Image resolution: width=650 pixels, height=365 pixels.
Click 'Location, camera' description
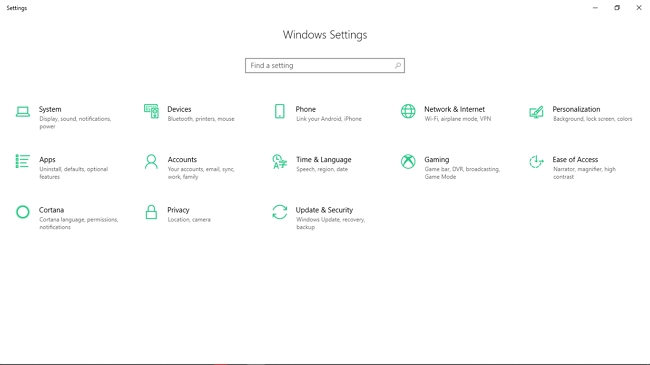(189, 219)
